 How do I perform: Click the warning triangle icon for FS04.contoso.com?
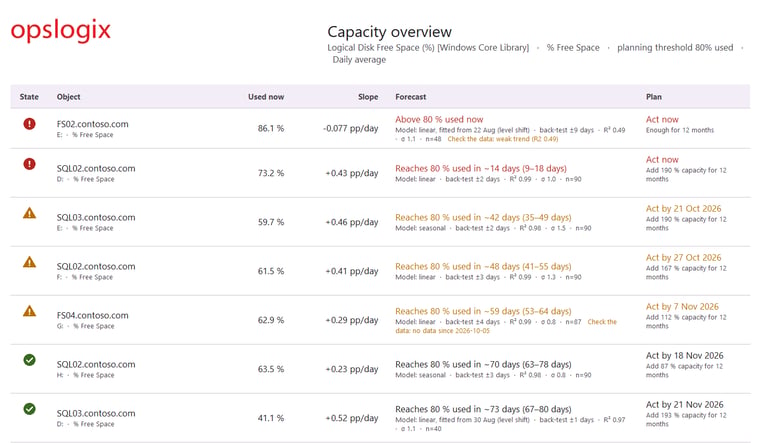click(30, 311)
